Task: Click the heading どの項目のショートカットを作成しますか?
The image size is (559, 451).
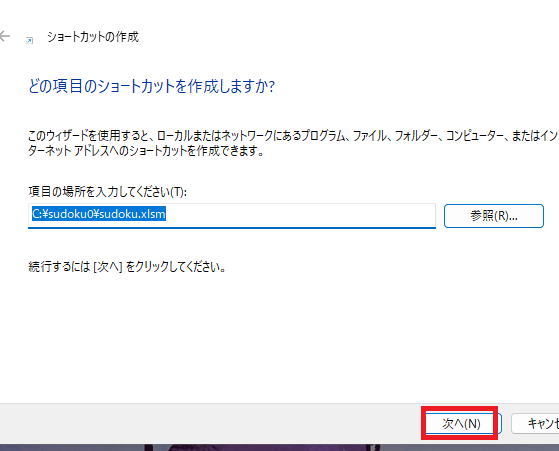Action: [152, 86]
